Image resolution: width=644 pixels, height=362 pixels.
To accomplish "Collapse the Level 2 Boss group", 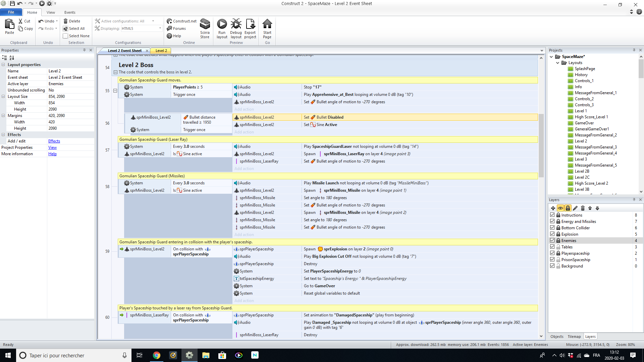I will click(x=115, y=72).
